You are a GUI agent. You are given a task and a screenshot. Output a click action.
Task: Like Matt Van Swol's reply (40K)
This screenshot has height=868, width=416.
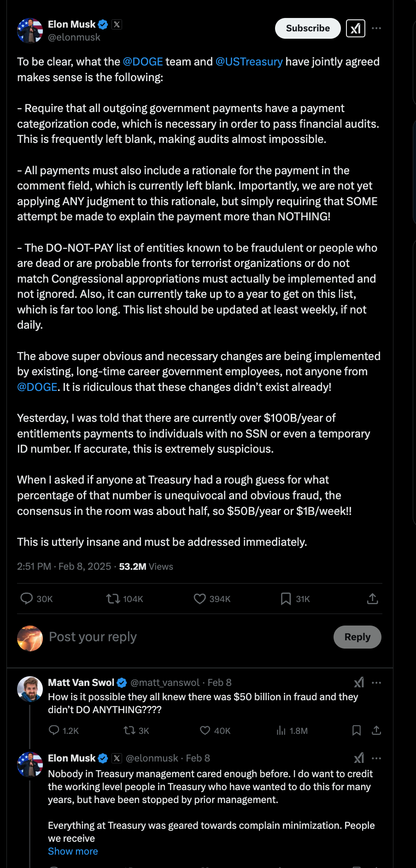click(x=205, y=730)
